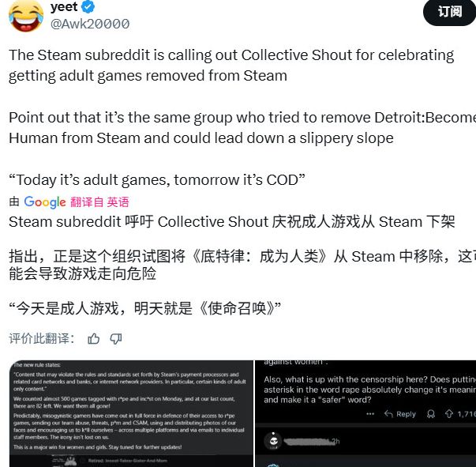This screenshot has height=467, width=476.
Task: Open the three-dot menu in the Reddit comment
Action: coord(370,414)
